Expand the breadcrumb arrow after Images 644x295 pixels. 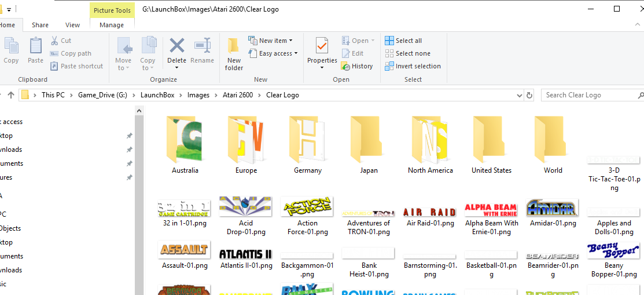coord(216,95)
